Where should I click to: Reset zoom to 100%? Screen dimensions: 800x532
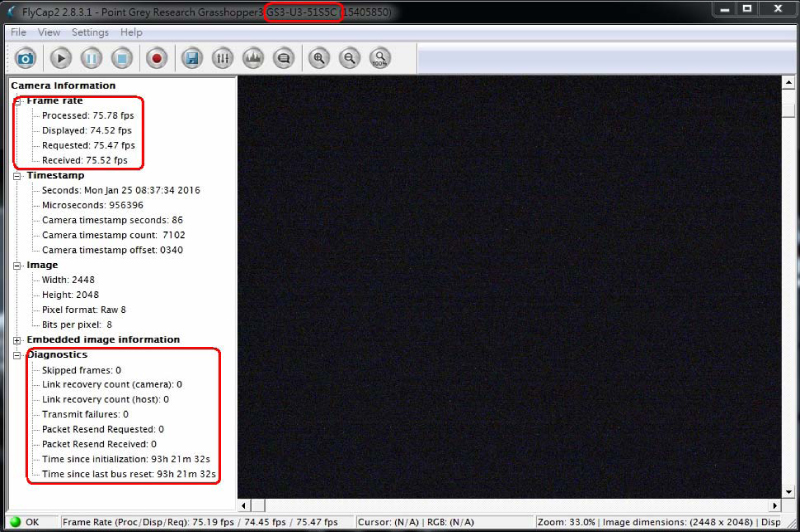pos(379,58)
